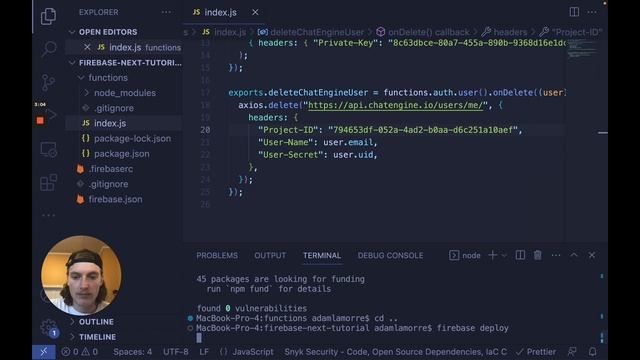Change file encoding UTF-8

click(176, 352)
